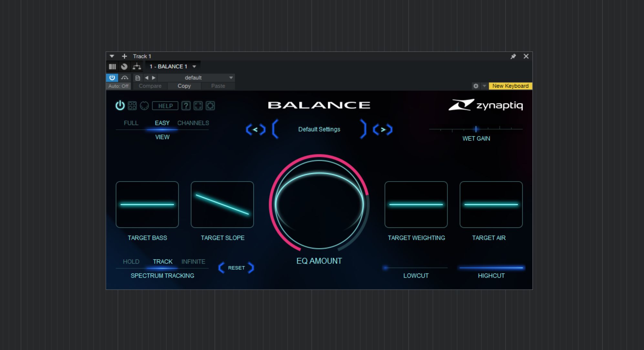Image resolution: width=644 pixels, height=350 pixels.
Task: Click the MIDI connector icon
Action: coord(144,106)
